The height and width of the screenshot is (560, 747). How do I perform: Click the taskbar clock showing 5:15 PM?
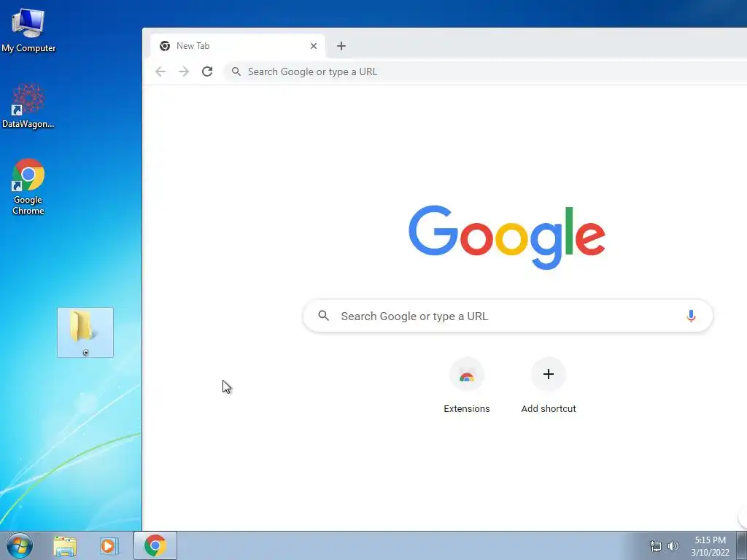710,546
